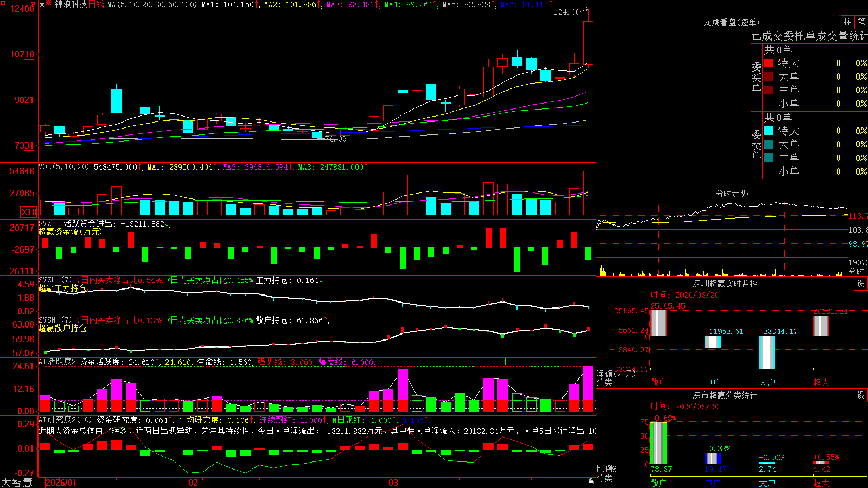Click the 生命线: 1.560 label
The width and height of the screenshot is (868, 488).
pyautogui.click(x=225, y=362)
